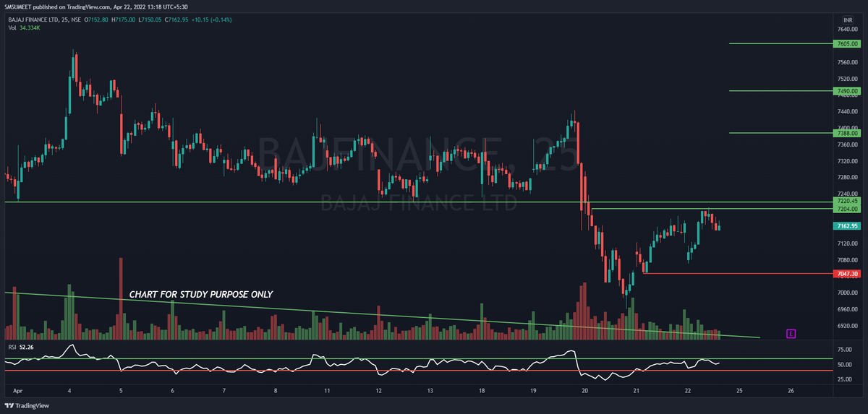Click the purple E earnings marker

coord(791,334)
